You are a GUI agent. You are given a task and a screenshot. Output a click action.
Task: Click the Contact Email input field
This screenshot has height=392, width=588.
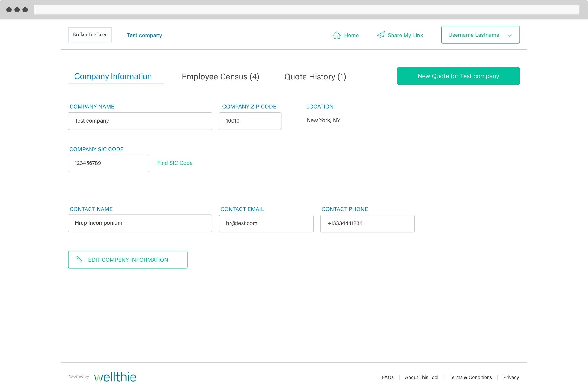(x=266, y=223)
